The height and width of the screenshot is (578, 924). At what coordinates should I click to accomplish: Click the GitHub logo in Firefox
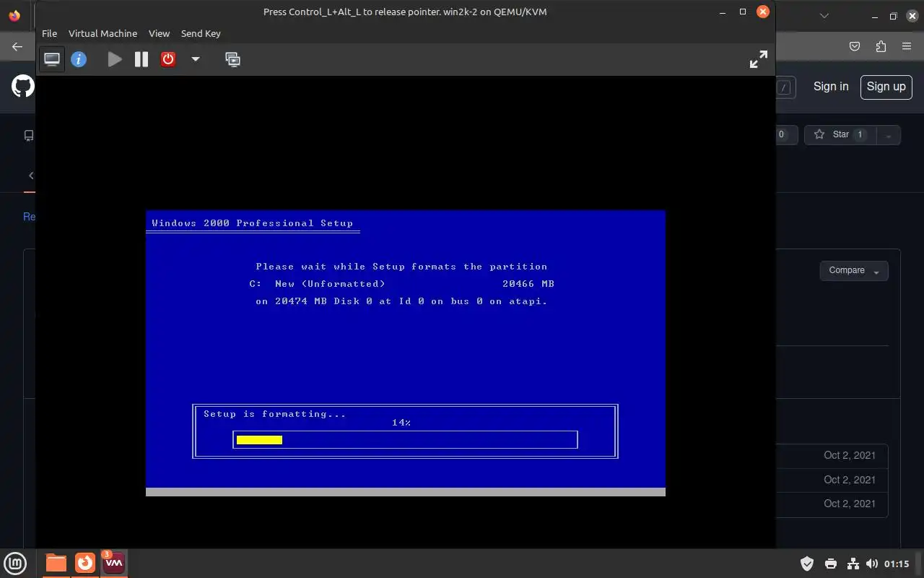coord(22,87)
